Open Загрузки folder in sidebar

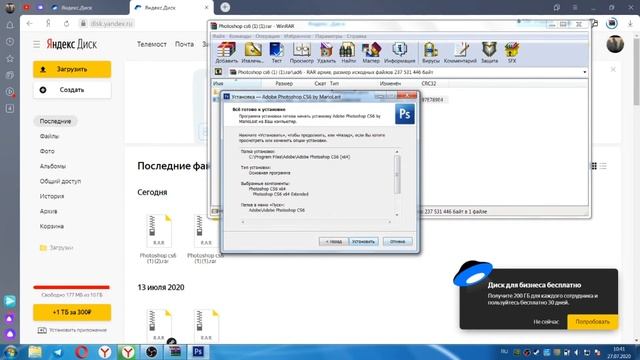(57, 248)
